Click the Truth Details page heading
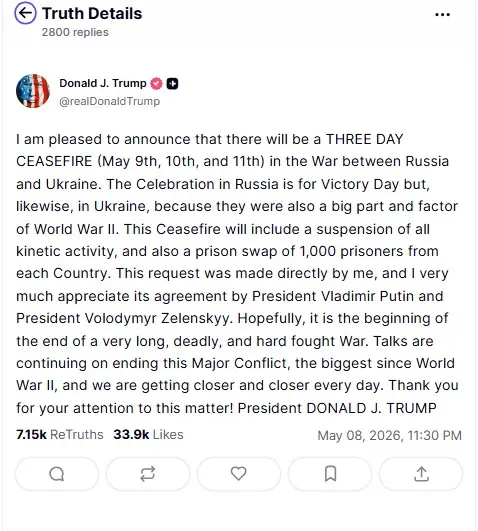Viewport: 478px width, 531px height. pyautogui.click(x=92, y=14)
